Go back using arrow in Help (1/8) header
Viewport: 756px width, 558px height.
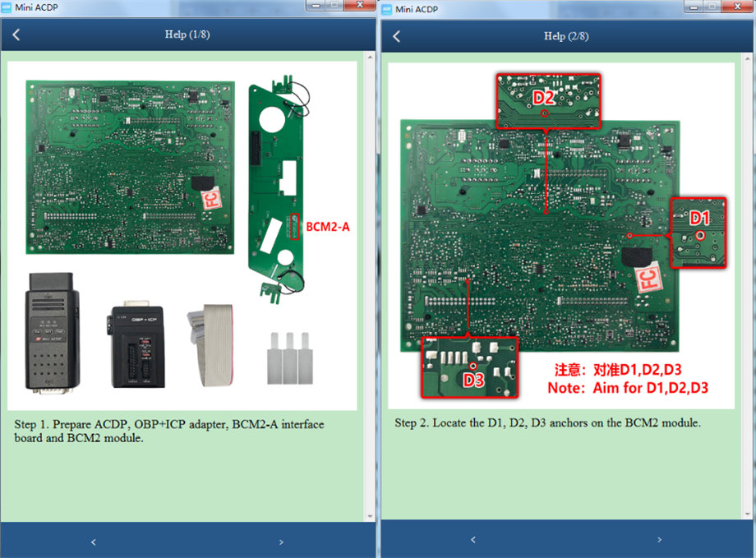pyautogui.click(x=16, y=35)
